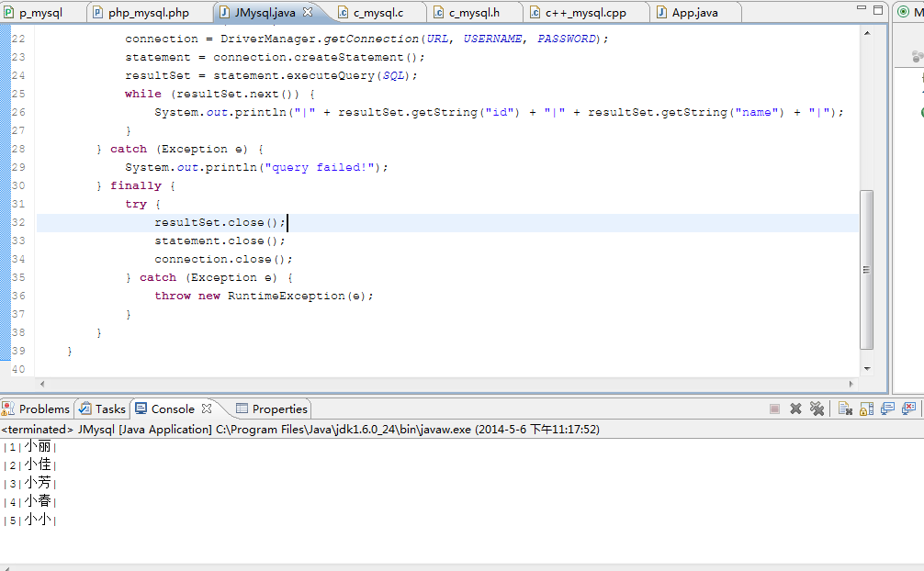Click the Remove Launch icon
The width and height of the screenshot is (924, 571).
pos(795,409)
